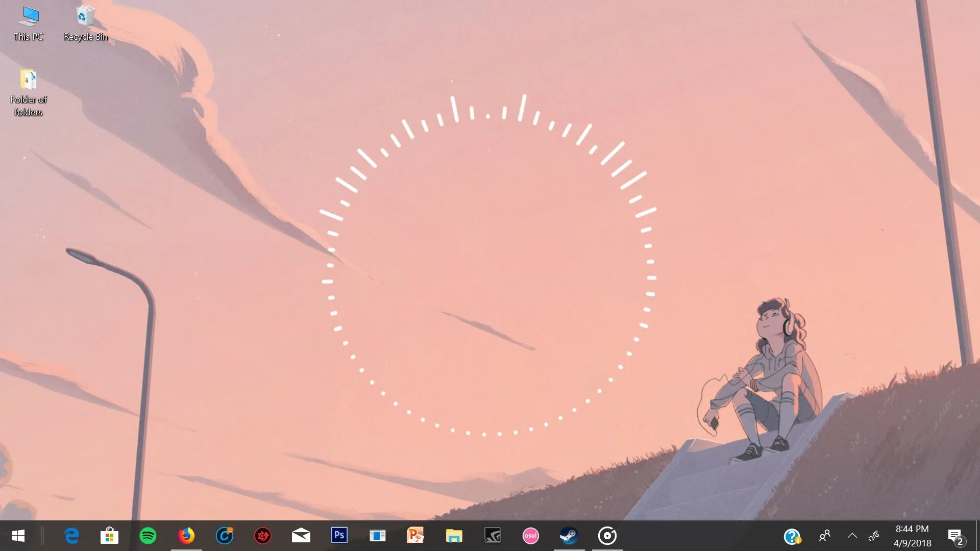Open the red gear app on the taskbar
The height and width of the screenshot is (551, 980).
pyautogui.click(x=263, y=536)
